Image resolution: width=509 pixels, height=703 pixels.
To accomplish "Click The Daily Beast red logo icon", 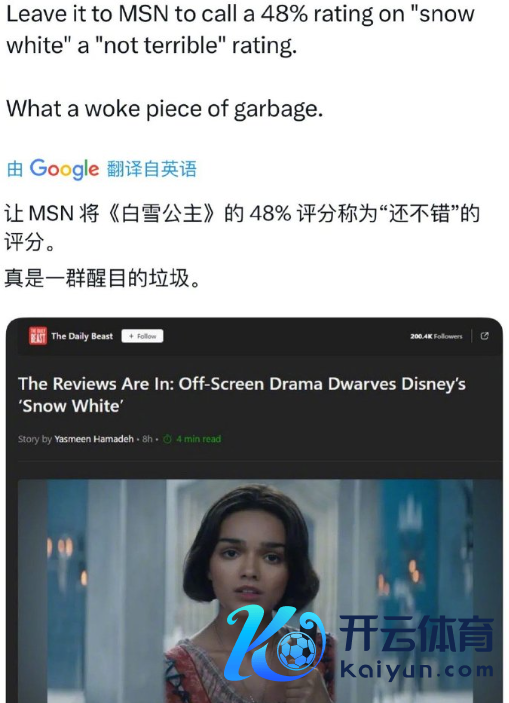I will tap(37, 336).
